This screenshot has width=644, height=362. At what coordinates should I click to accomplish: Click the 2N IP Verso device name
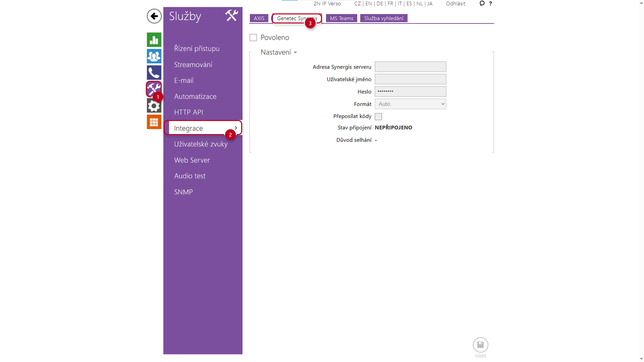tap(327, 4)
